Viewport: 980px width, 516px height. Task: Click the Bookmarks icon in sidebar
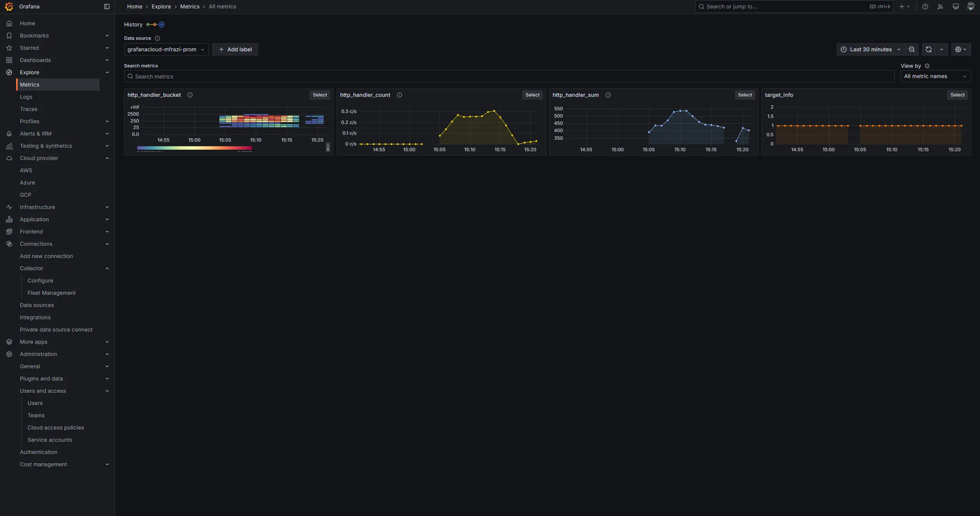(9, 36)
